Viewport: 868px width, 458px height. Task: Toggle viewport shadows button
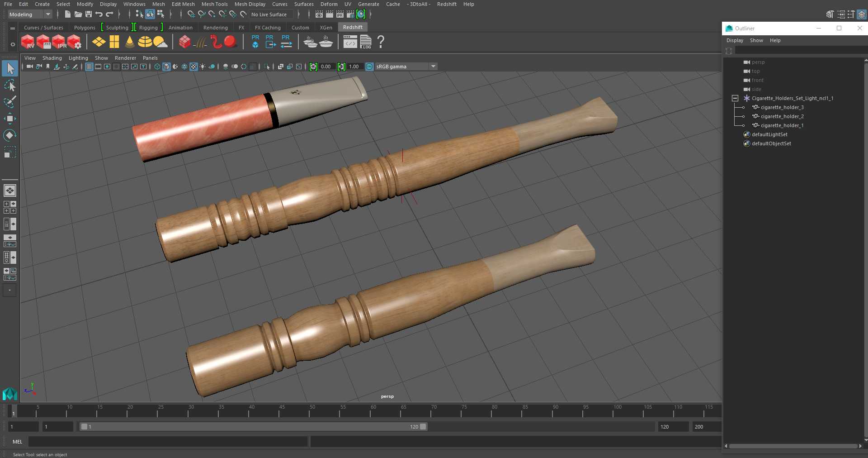tap(212, 67)
